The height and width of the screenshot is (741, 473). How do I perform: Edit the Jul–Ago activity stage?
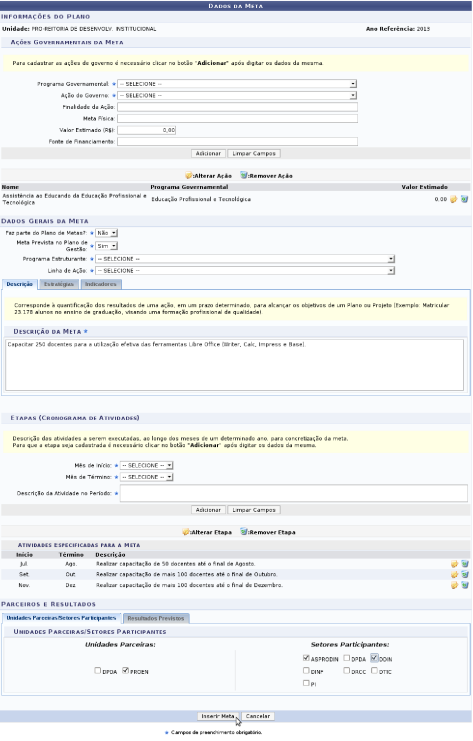click(455, 564)
